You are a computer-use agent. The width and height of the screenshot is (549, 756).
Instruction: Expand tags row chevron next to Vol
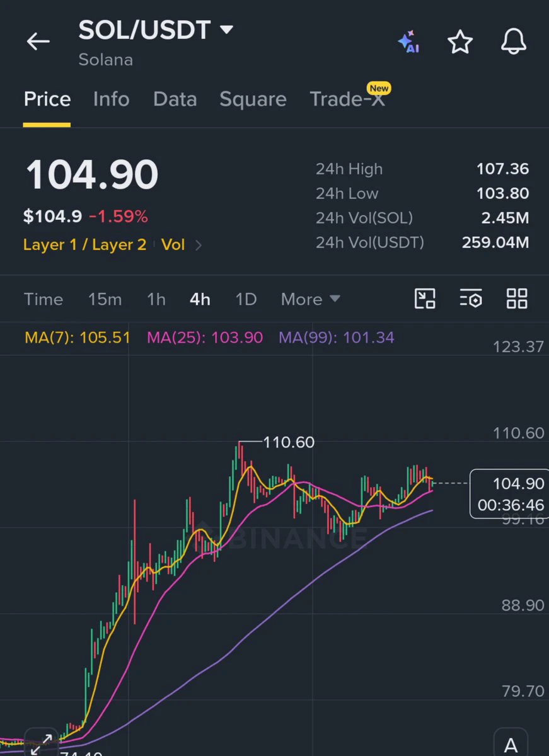coord(199,245)
